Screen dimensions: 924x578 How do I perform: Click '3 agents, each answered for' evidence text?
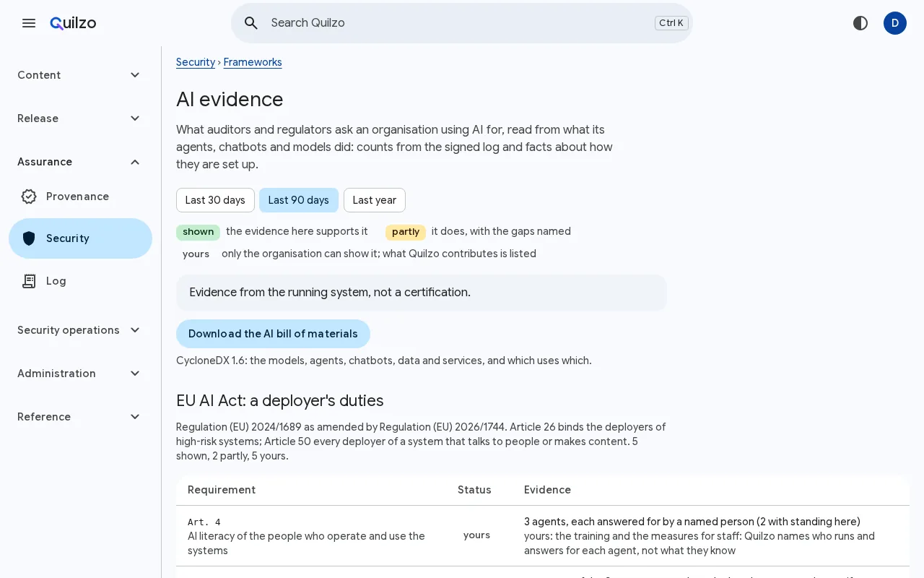(x=692, y=522)
